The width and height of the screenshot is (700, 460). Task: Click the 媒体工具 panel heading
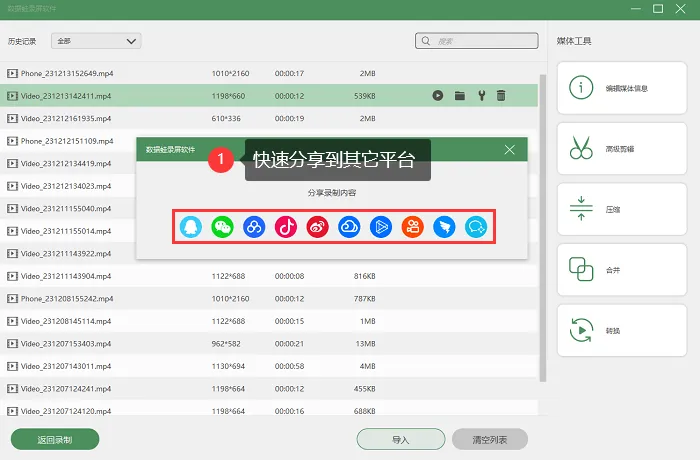(x=574, y=41)
